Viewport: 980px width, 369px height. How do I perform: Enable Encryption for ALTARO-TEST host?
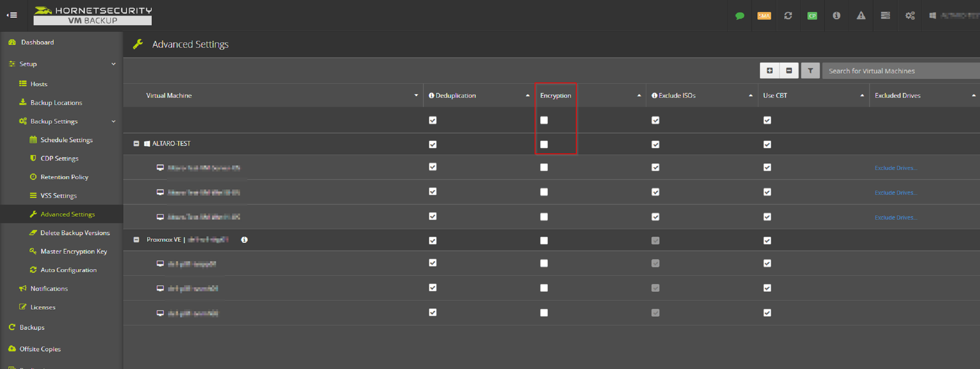point(544,144)
